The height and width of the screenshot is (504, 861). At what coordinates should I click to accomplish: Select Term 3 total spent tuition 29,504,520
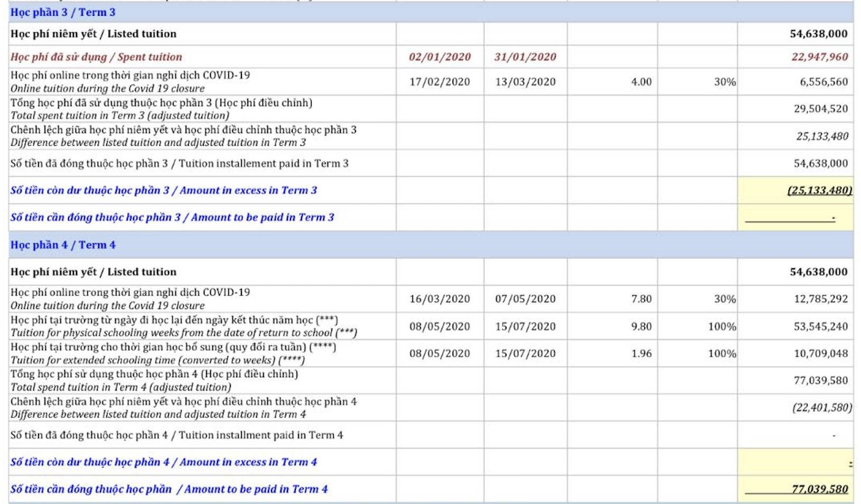pos(820,109)
